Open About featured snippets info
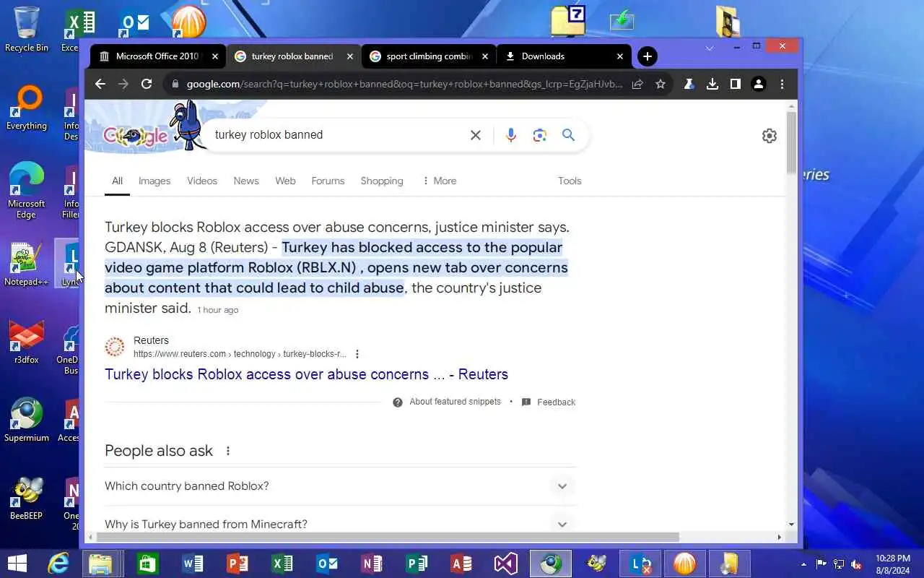The height and width of the screenshot is (578, 924). coord(447,402)
